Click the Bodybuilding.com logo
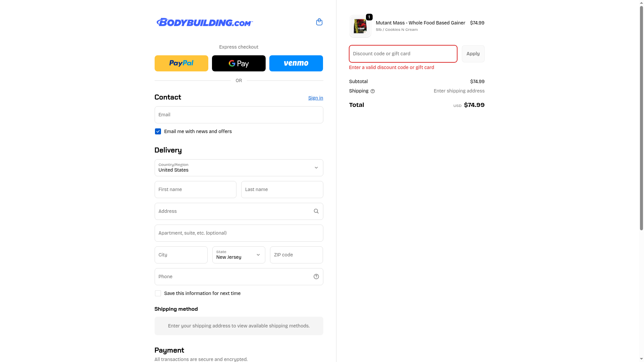 coord(205,22)
